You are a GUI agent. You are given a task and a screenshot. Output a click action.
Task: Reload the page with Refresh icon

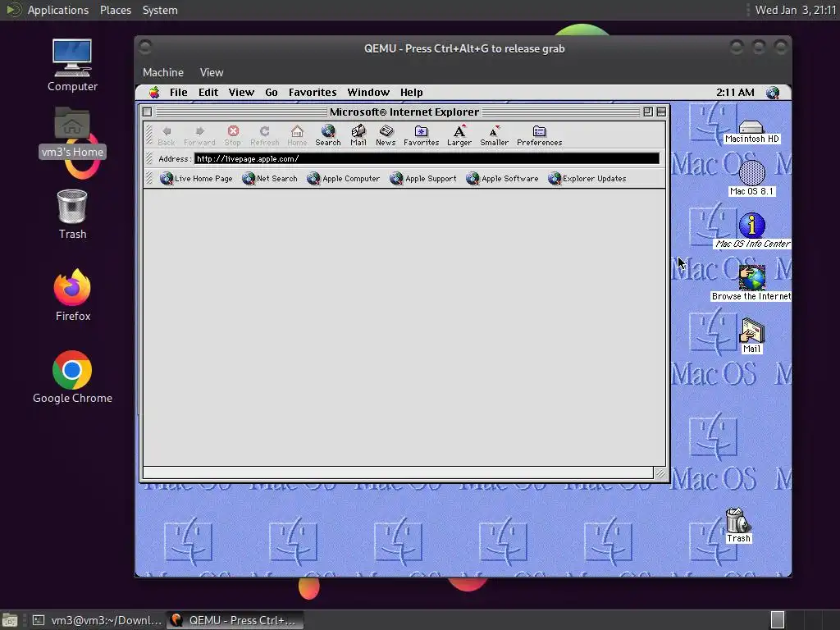[x=265, y=135]
